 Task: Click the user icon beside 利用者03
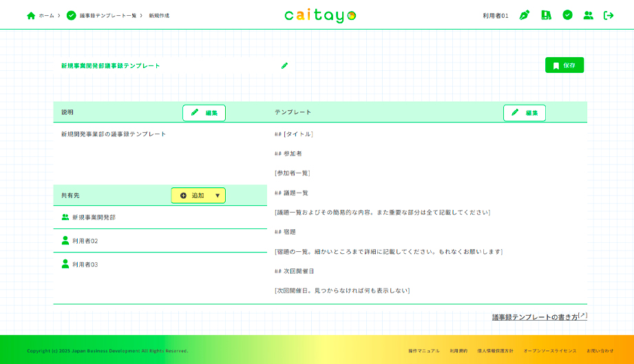(65, 264)
